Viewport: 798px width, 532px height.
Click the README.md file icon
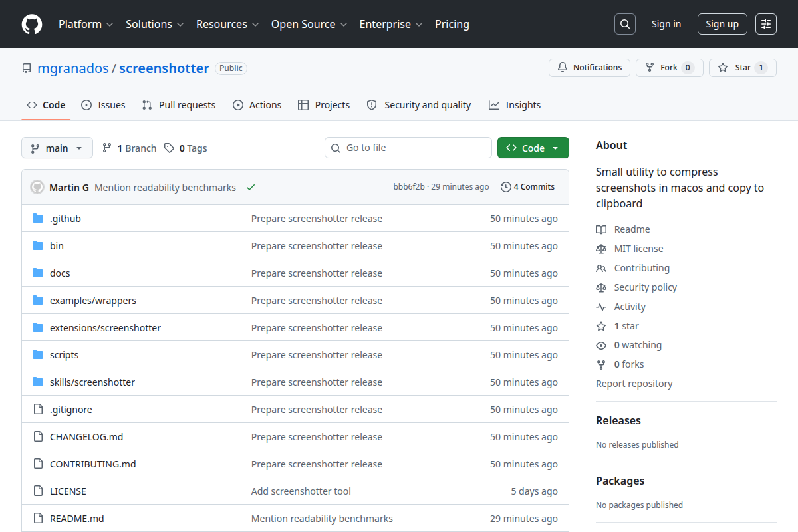(38, 519)
